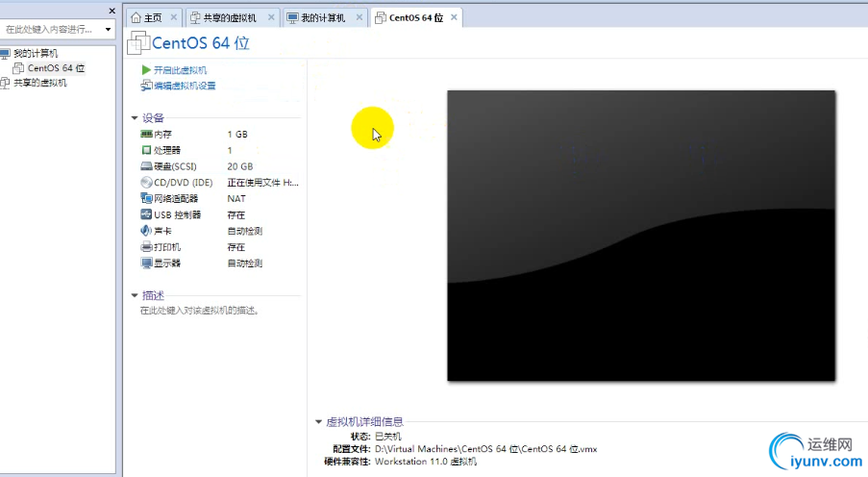
Task: Open the library search dropdown arrow
Action: [x=108, y=30]
